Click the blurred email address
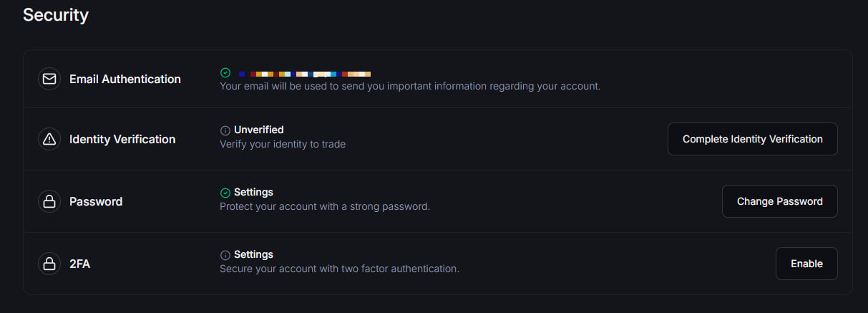Image resolution: width=868 pixels, height=313 pixels. [305, 74]
